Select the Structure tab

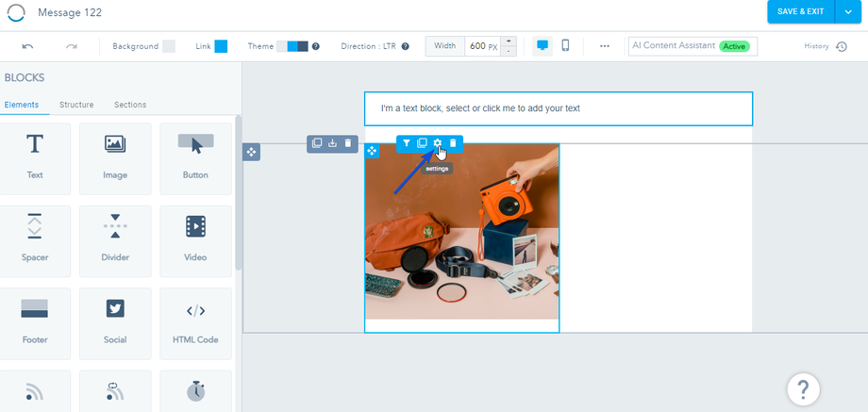click(76, 105)
